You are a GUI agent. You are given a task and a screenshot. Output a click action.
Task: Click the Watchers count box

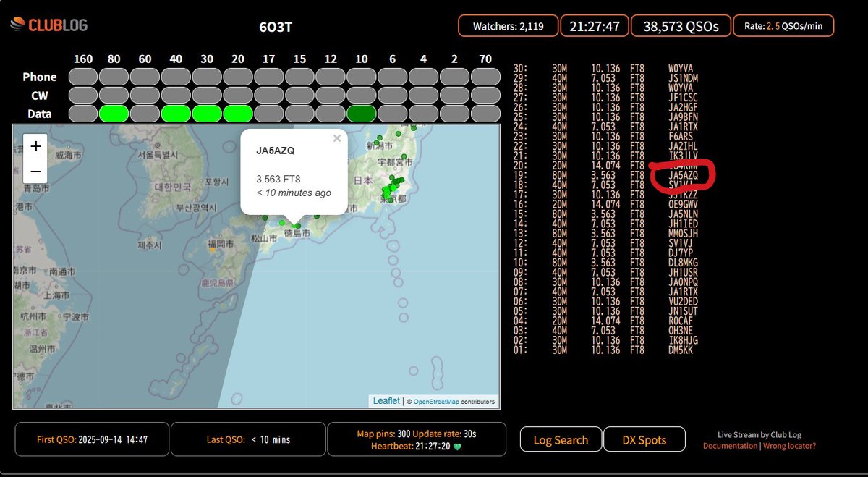coord(509,26)
